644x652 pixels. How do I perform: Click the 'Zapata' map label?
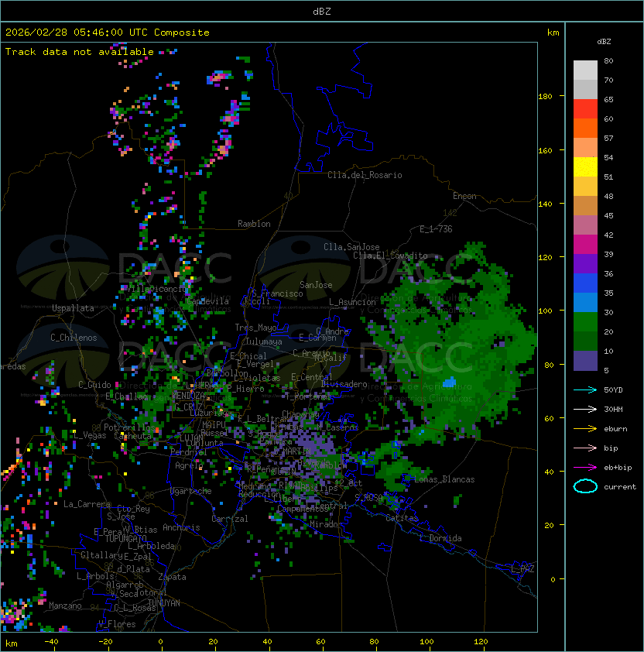click(x=172, y=577)
